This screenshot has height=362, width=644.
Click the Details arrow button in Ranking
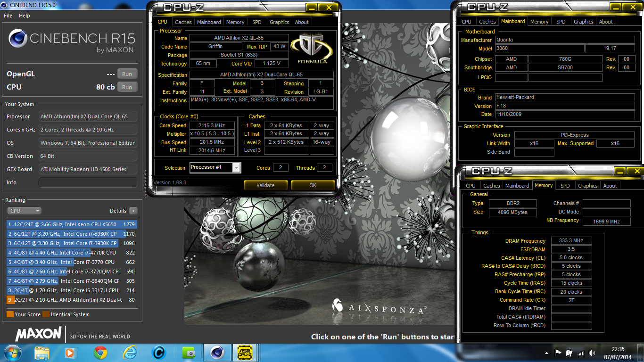click(133, 211)
